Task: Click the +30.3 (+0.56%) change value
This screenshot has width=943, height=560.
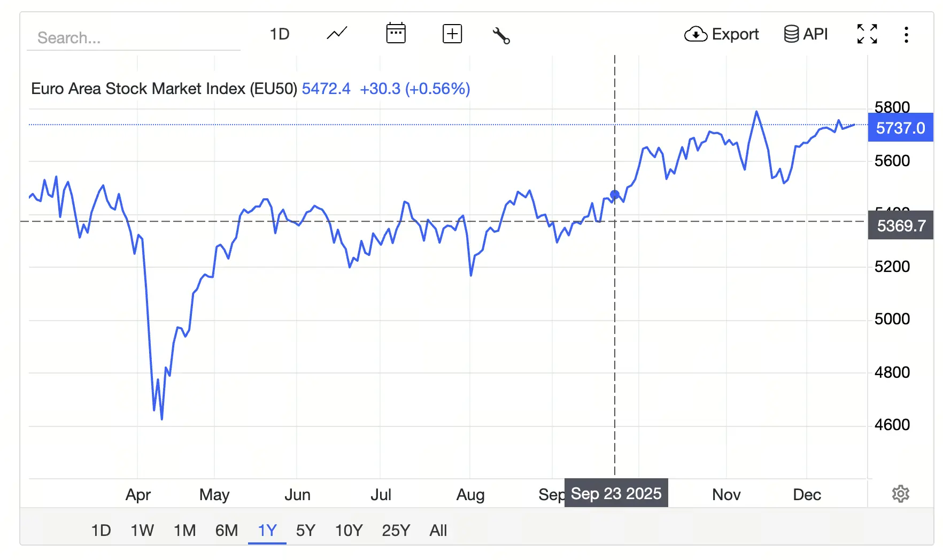Action: tap(415, 89)
